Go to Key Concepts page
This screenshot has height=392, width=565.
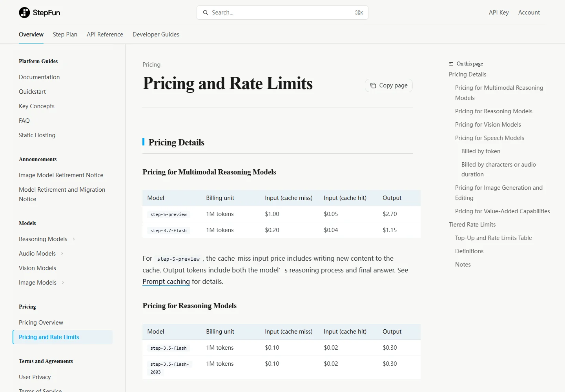(x=36, y=106)
